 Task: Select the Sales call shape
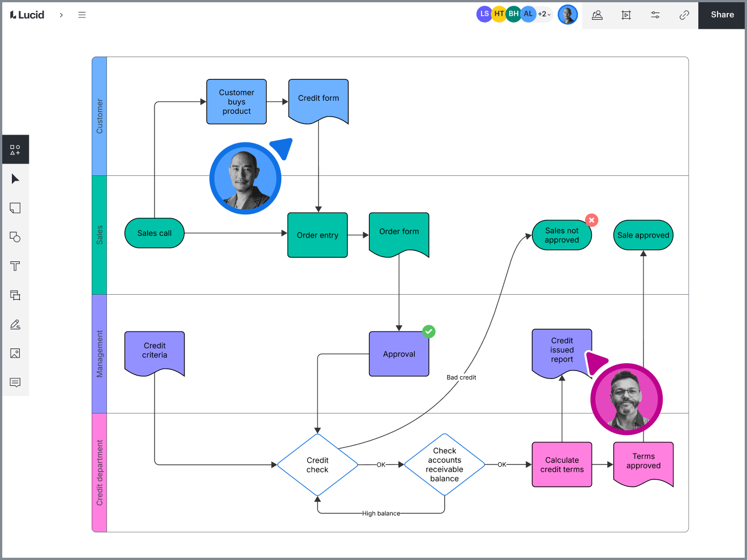click(x=154, y=233)
